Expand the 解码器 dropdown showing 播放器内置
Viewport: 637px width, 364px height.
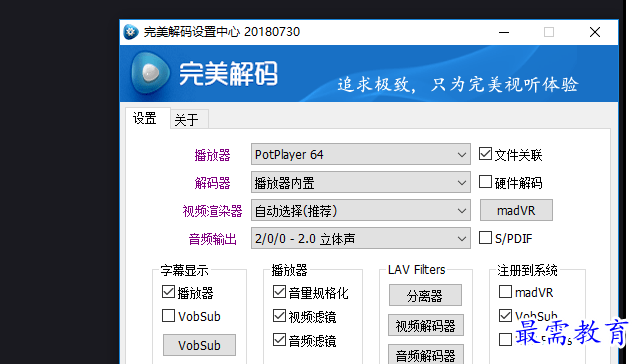[361, 183]
